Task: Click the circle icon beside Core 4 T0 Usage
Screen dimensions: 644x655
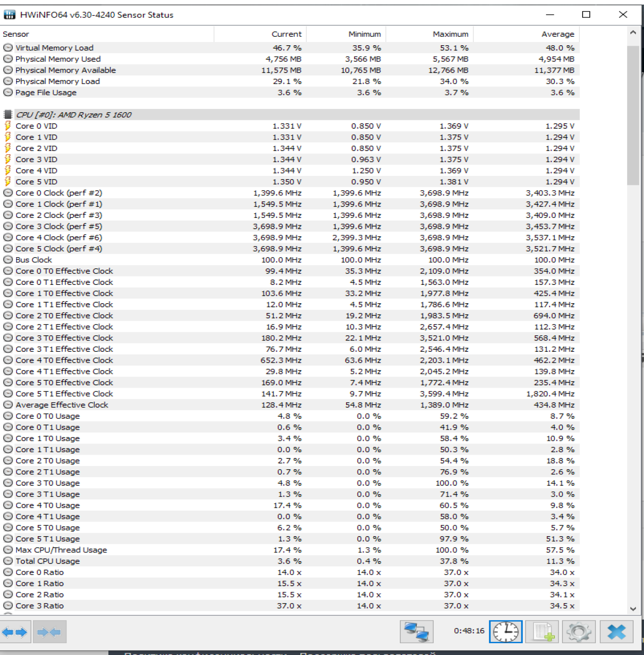Action: [x=8, y=505]
